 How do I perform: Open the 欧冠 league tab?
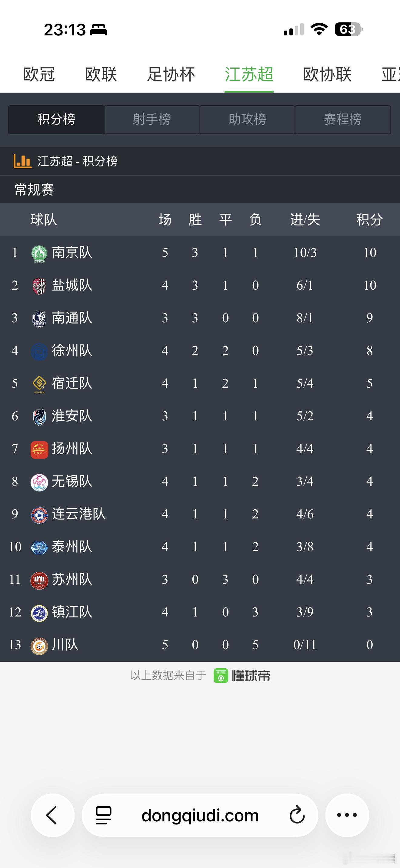[x=39, y=74]
